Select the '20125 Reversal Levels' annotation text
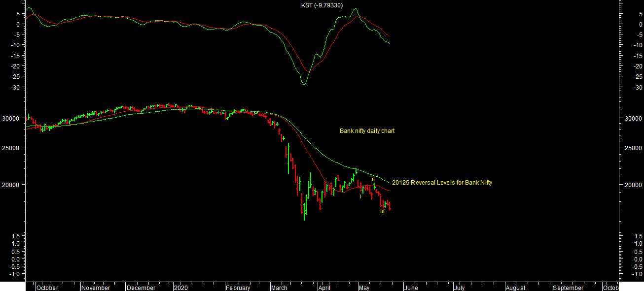The height and width of the screenshot is (291, 644). (442, 183)
